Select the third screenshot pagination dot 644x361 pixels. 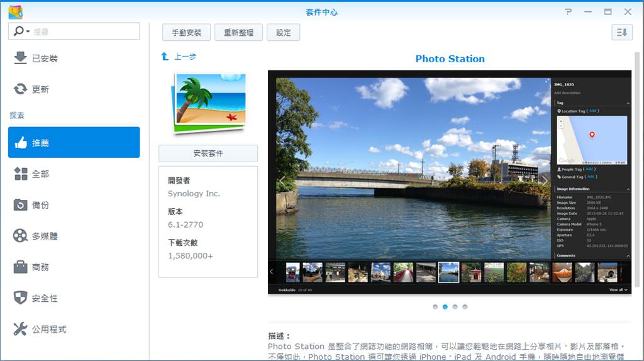click(455, 307)
